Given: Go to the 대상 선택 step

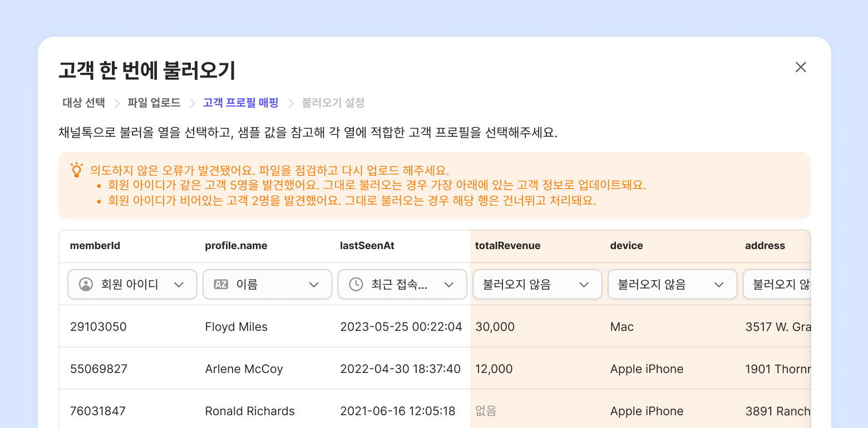Looking at the screenshot, I should pyautogui.click(x=83, y=103).
